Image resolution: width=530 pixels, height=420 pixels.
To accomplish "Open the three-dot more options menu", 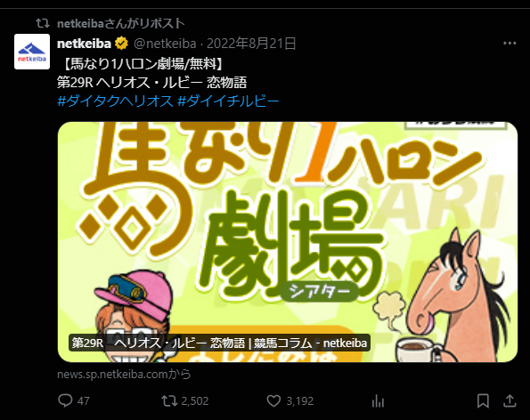I will (x=510, y=44).
